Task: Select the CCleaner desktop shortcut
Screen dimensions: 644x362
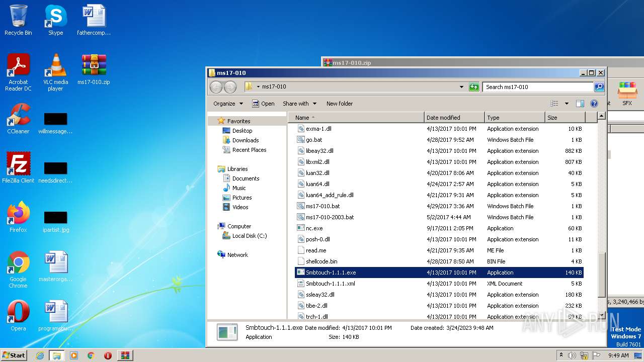Action: tap(18, 119)
